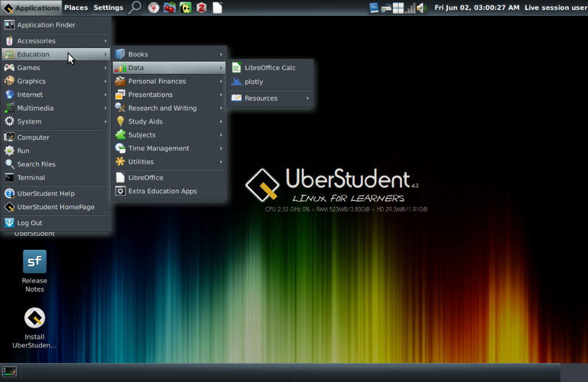Launch plotly from the Data submenu
Image resolution: width=588 pixels, height=382 pixels.
tap(270, 82)
